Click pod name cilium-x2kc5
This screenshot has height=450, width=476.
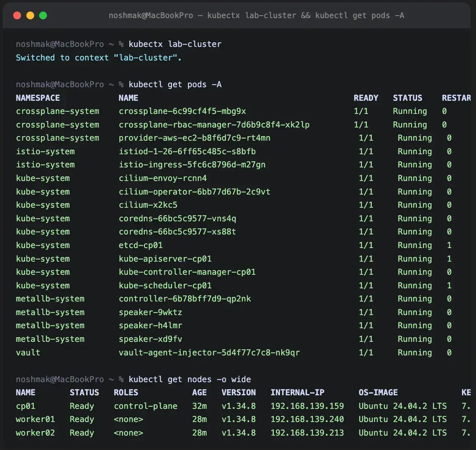click(148, 205)
